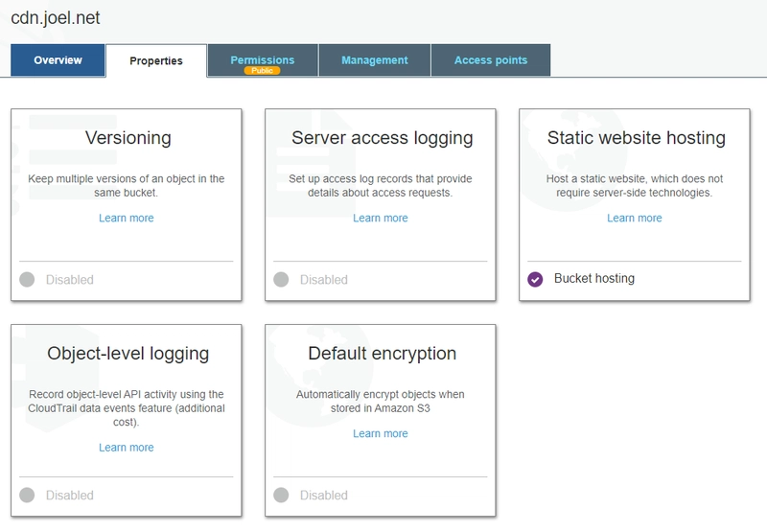Click the purple checkmark beside Bucket hosting

point(536,279)
